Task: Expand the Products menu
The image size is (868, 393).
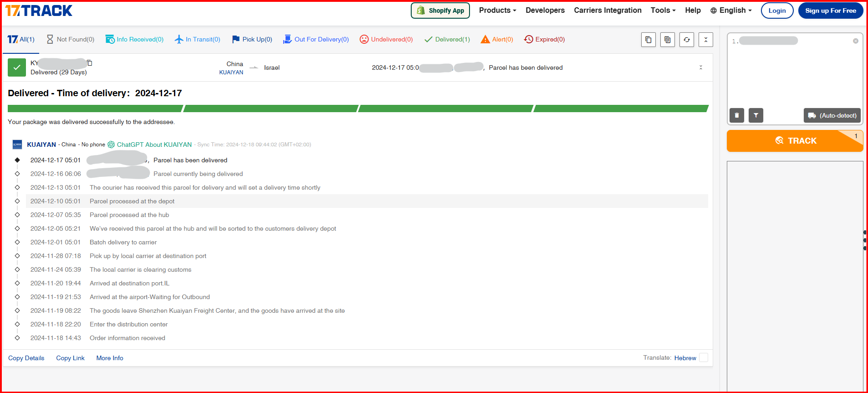Action: (x=497, y=10)
